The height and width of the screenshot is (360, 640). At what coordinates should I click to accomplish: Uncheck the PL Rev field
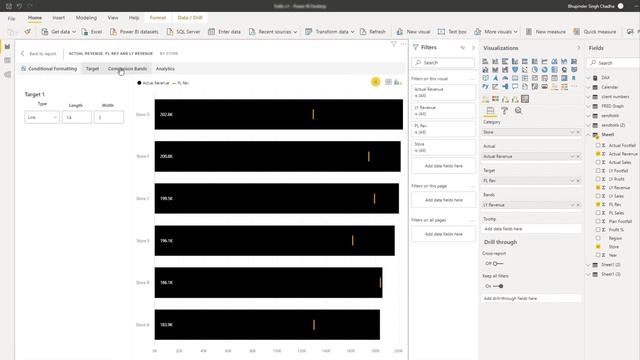[598, 204]
